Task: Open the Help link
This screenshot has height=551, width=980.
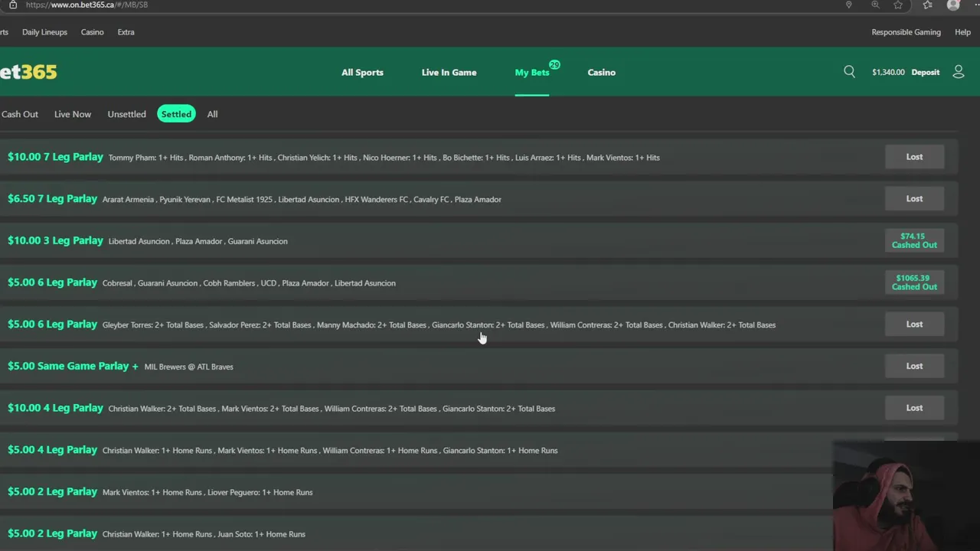Action: point(962,32)
